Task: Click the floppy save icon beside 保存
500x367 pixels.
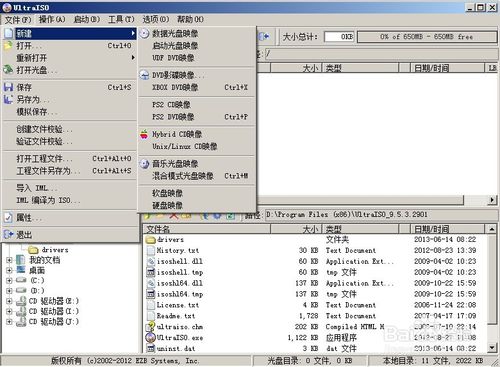Action: coord(8,87)
